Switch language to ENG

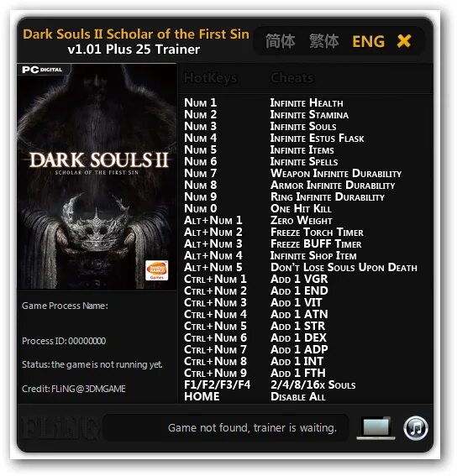click(x=368, y=41)
